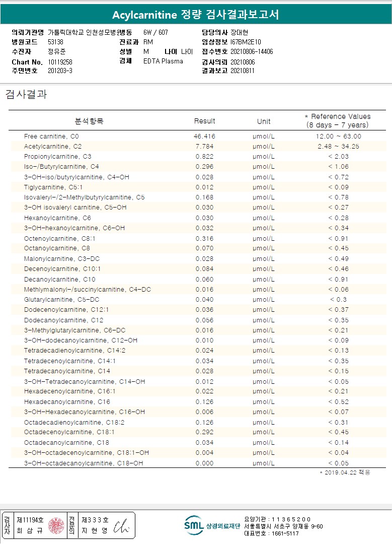
Task: Select the Result column header
Action: (204, 121)
